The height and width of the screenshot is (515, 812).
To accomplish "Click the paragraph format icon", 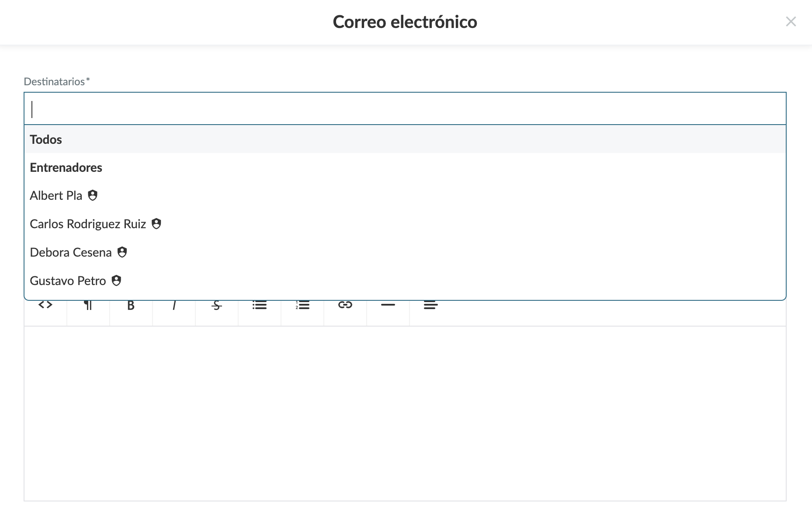I will [87, 305].
